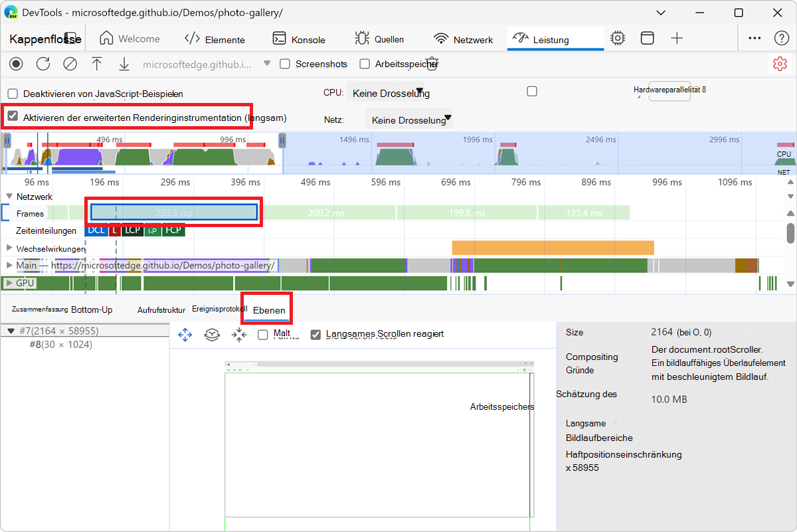Click the download profile arrow icon
797x532 pixels.
[x=124, y=64]
